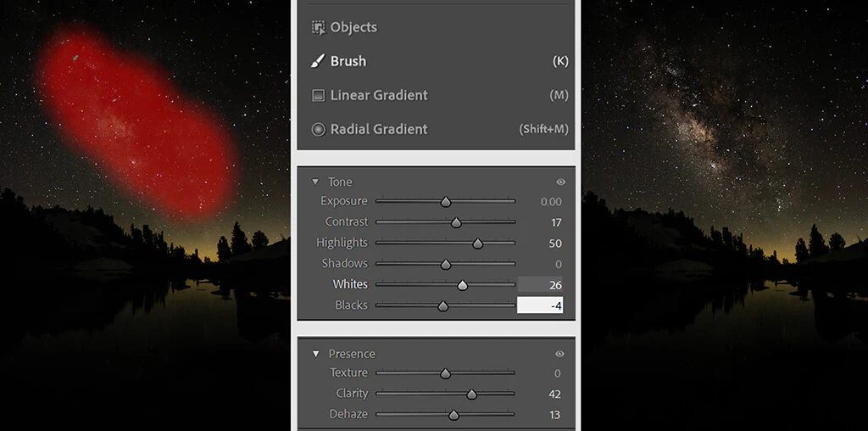The image size is (868, 431).
Task: Click the Dehaze value field 13
Action: point(554,415)
